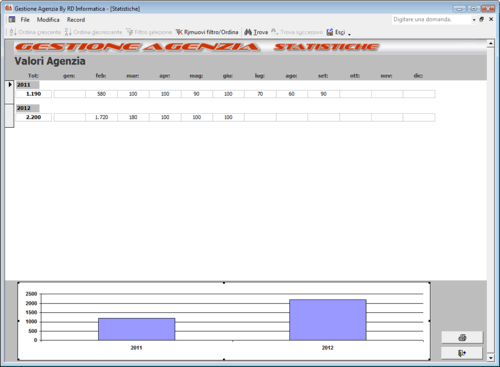Viewport: 500px width, 367px height.
Task: Click 2011 mag value 90
Action: 197,94
